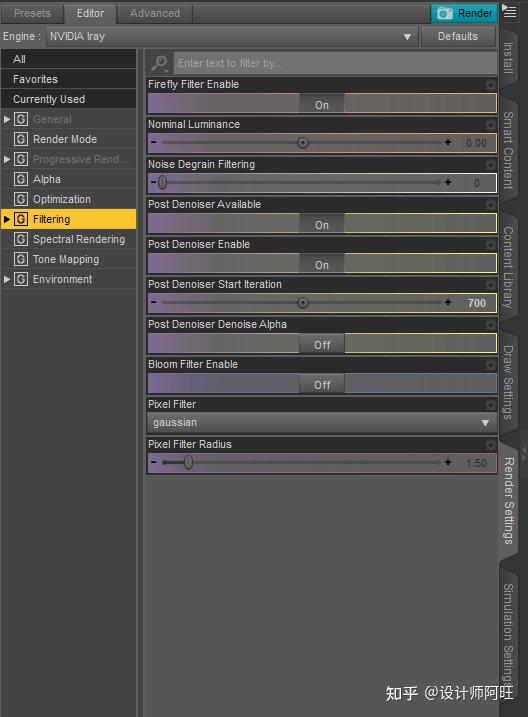This screenshot has width=528, height=717.
Task: Click the Defaults button
Action: (458, 36)
